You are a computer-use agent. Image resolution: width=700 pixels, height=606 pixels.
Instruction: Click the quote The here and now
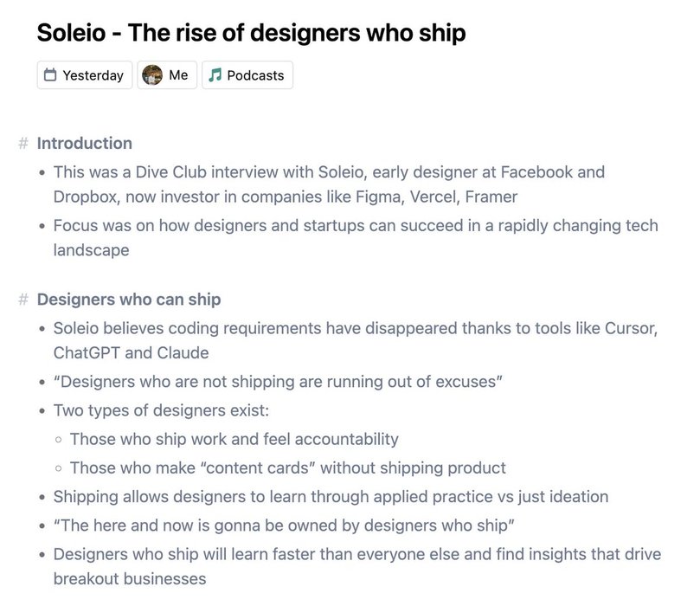point(284,525)
